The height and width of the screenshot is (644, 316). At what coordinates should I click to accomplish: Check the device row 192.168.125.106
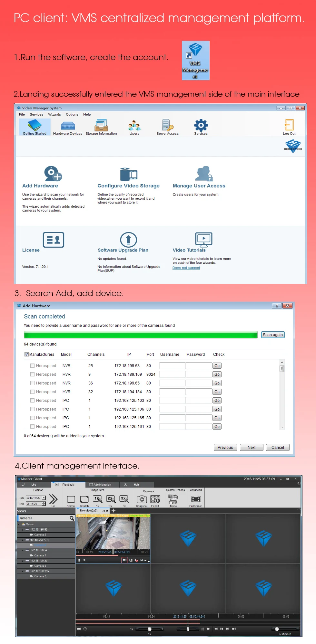32,409
